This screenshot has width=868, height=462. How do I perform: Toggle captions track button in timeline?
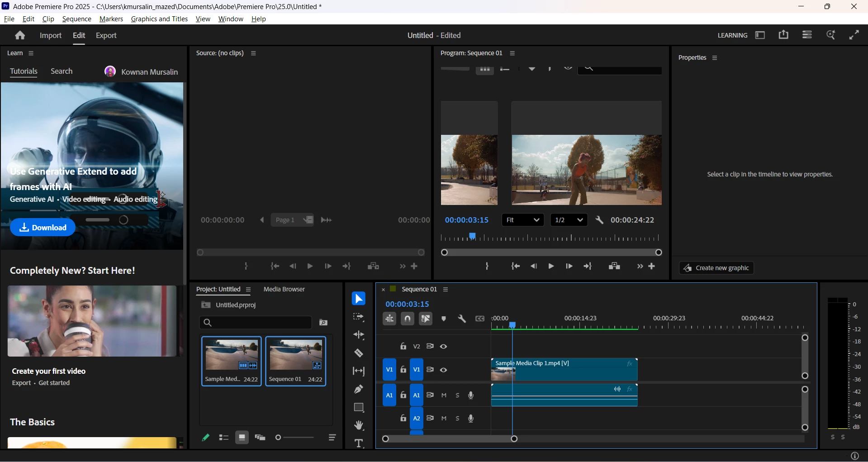[x=480, y=319]
